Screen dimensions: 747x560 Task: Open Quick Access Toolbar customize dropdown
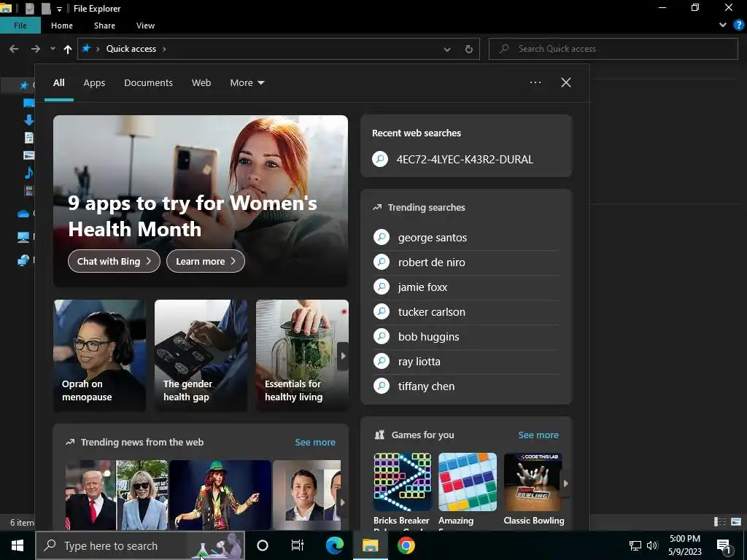tap(59, 9)
